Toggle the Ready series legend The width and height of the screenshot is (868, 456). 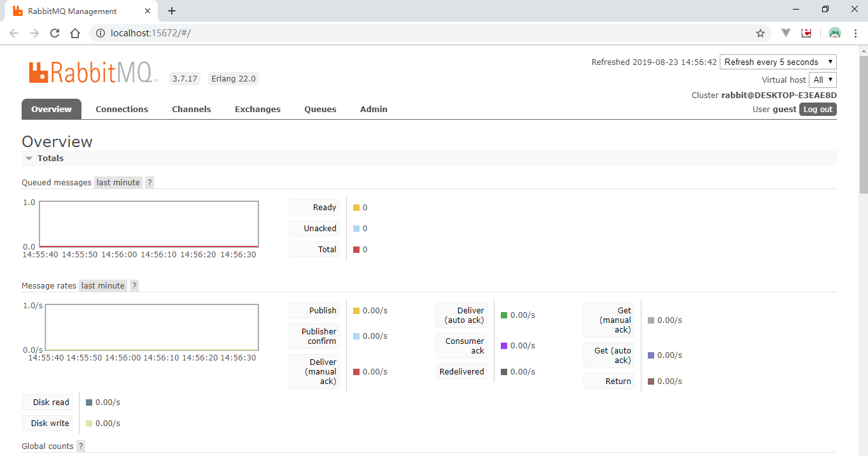(x=314, y=207)
